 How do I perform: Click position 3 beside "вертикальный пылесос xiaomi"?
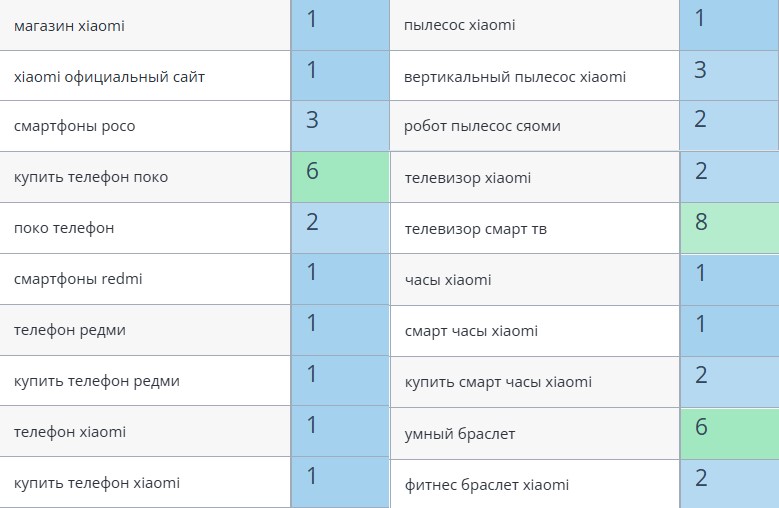728,75
